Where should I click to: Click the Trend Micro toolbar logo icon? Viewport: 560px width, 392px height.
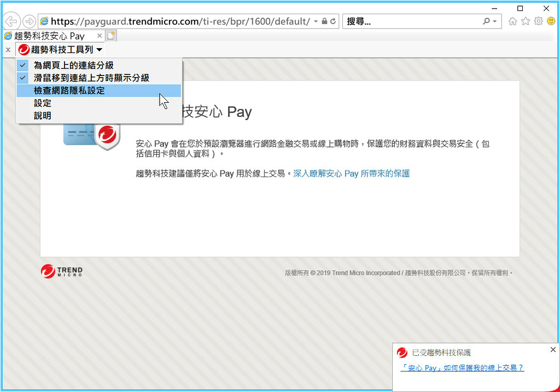(x=24, y=50)
